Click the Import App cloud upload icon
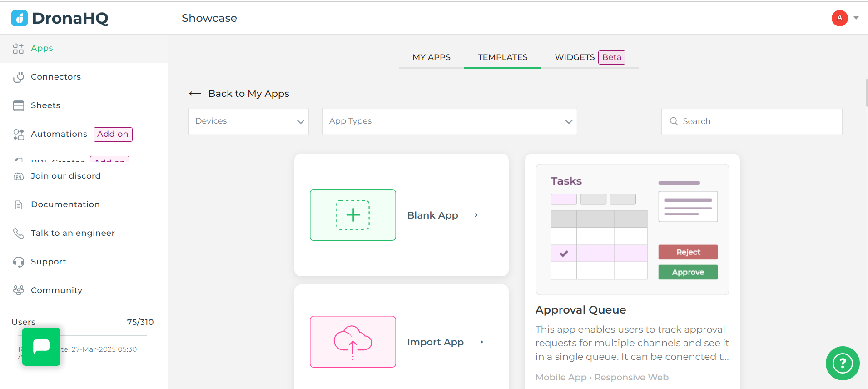This screenshot has height=389, width=868. pyautogui.click(x=353, y=342)
